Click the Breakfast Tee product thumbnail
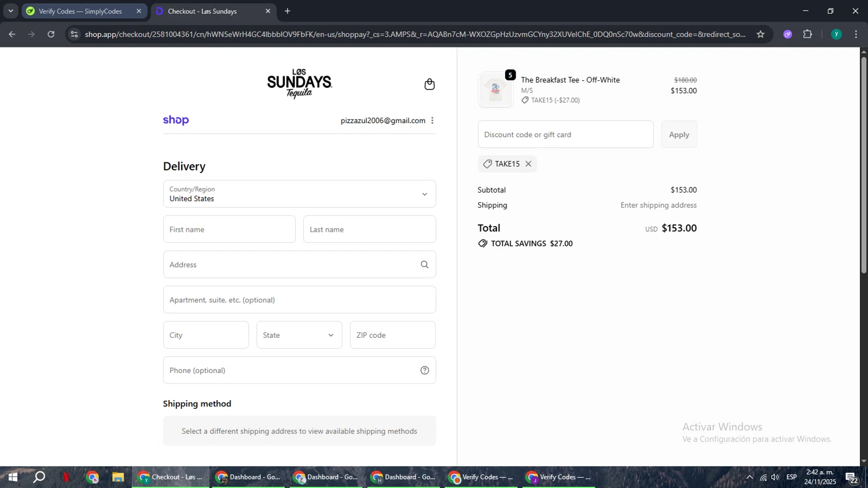868x488 pixels. (495, 90)
